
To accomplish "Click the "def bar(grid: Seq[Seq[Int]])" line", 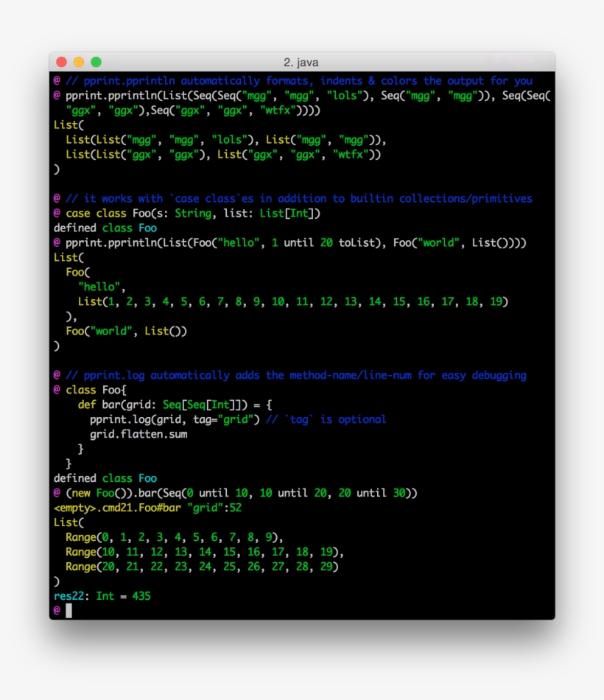I will 175,405.
